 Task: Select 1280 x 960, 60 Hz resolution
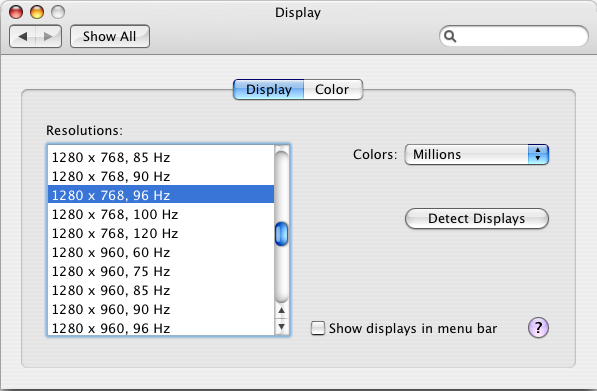point(161,252)
